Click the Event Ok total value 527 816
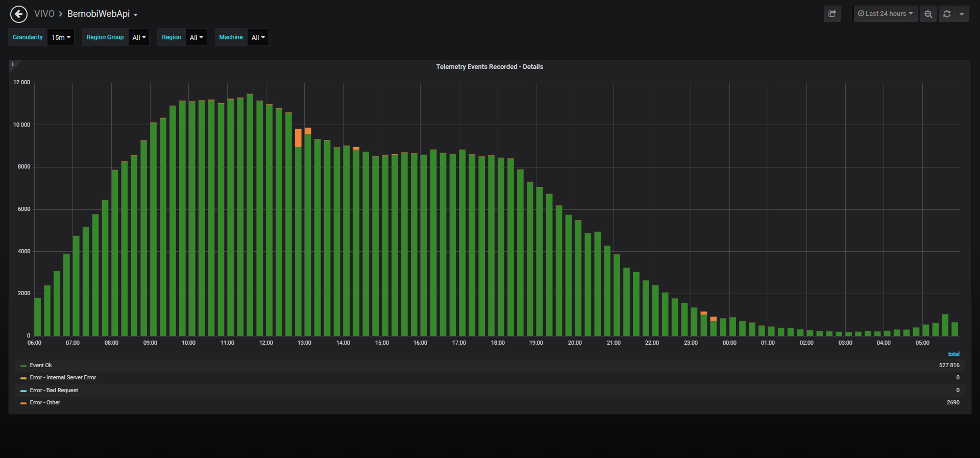The height and width of the screenshot is (458, 980). (x=949, y=365)
